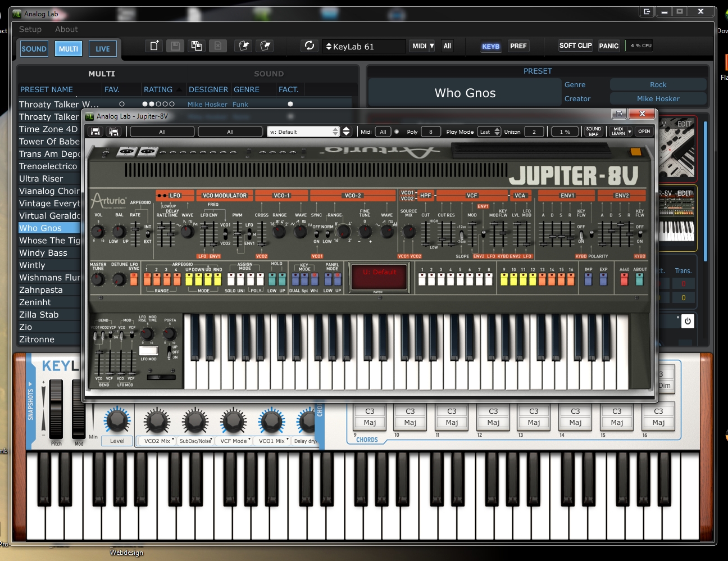Toggle the HOLD UP button
Viewport: 728px width, 561px height.
(x=281, y=279)
